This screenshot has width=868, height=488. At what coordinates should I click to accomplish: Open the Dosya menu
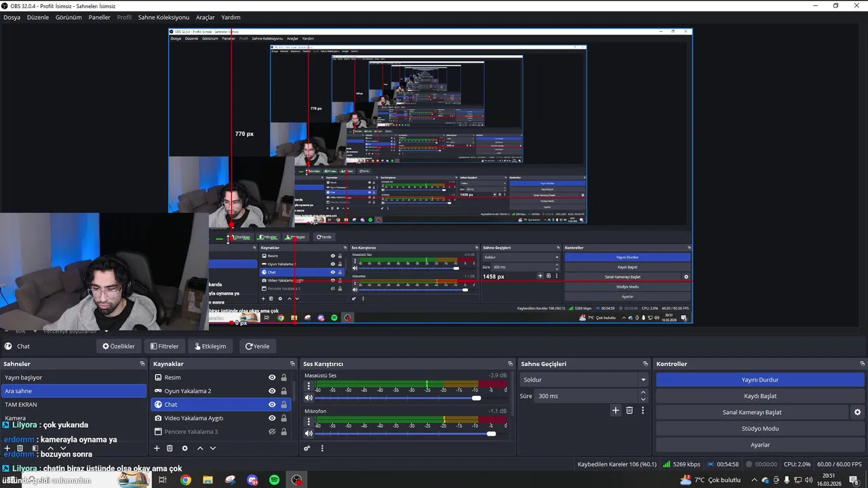[x=12, y=17]
